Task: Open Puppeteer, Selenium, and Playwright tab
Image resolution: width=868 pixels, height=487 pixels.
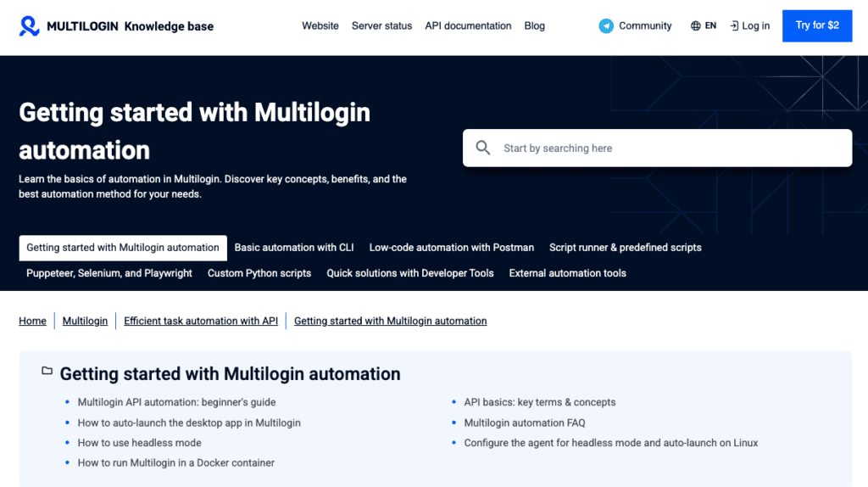Action: tap(109, 273)
